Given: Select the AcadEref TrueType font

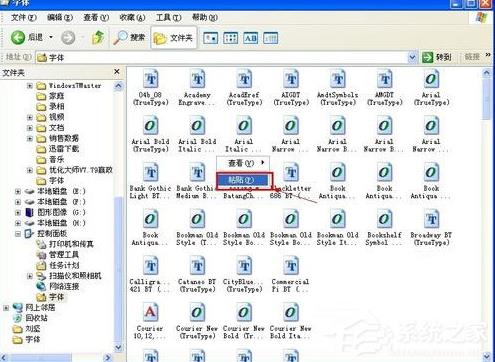Looking at the screenshot, I should 244,88.
